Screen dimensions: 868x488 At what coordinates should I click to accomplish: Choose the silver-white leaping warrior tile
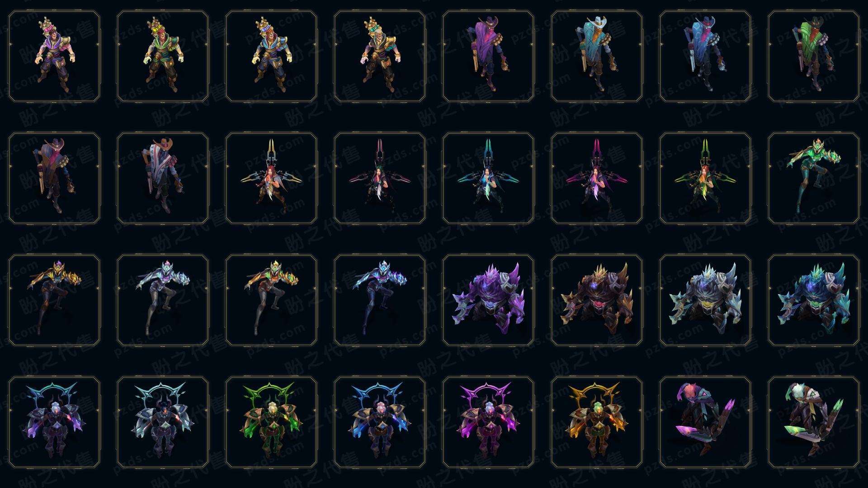(163, 300)
